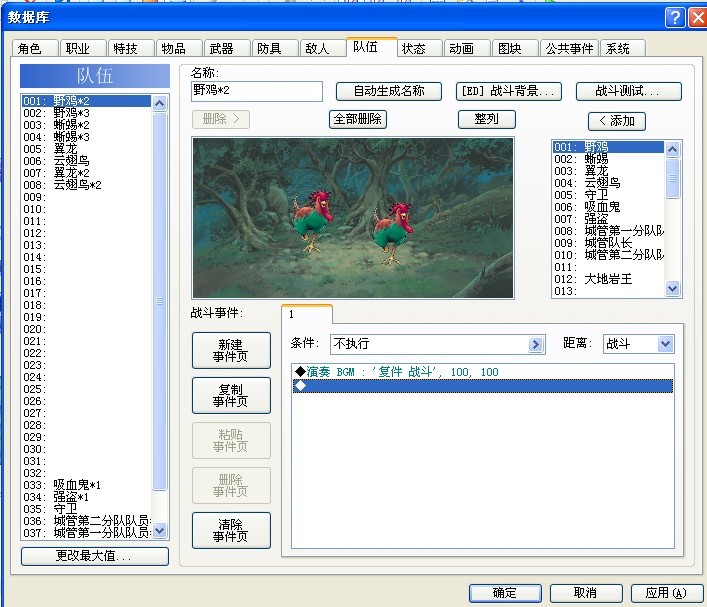Select the 状态 tab

click(x=419, y=48)
